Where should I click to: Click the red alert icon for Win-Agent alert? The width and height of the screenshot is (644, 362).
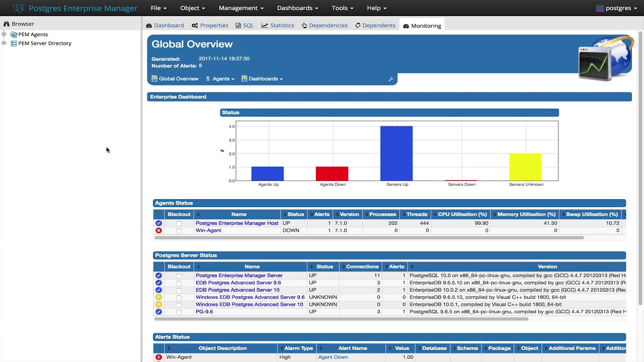(x=159, y=357)
